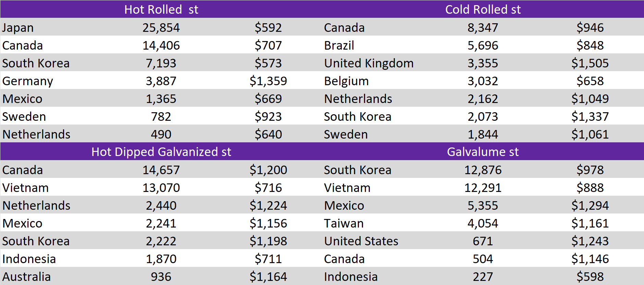Select the Galvalume st section header

pyautogui.click(x=483, y=152)
